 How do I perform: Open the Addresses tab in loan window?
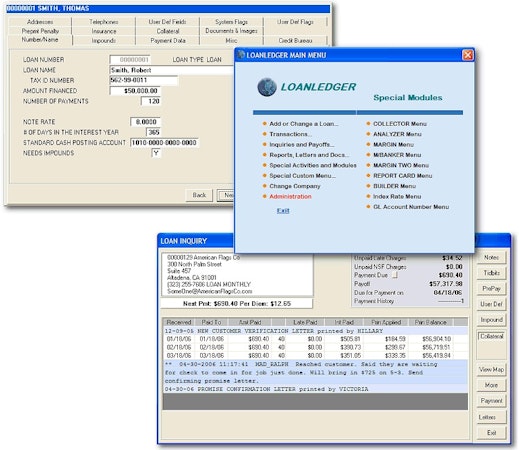(40, 22)
